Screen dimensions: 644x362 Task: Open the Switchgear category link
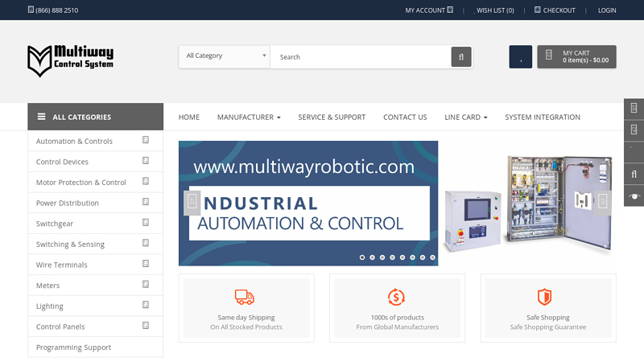55,224
